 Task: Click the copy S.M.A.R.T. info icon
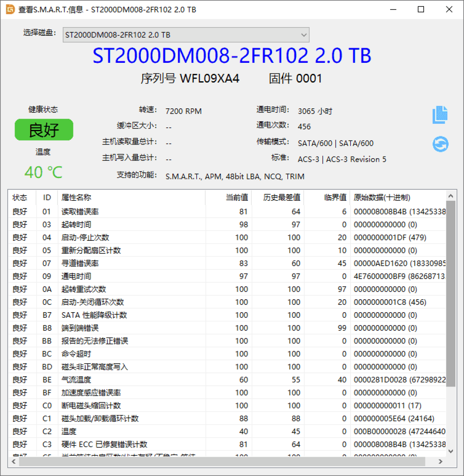click(x=440, y=115)
